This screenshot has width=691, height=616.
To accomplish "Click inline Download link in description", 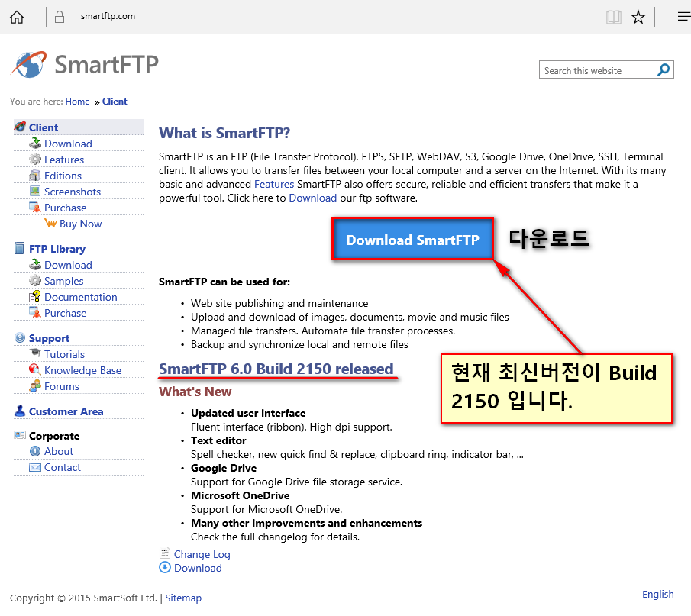I will (x=312, y=198).
